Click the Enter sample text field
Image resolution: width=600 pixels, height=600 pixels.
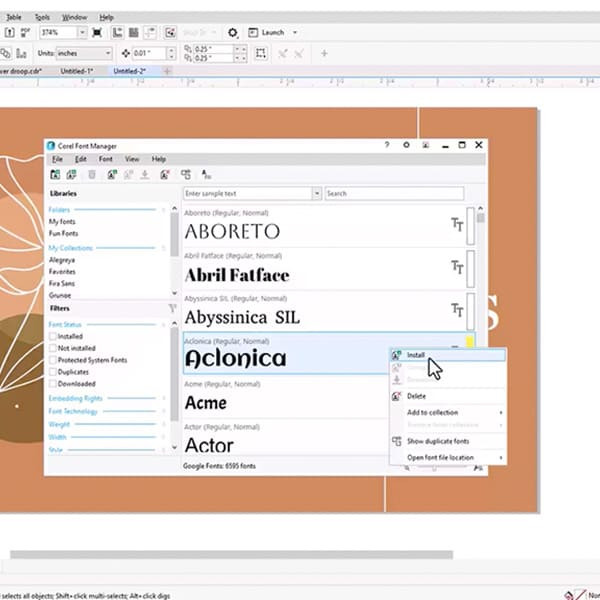[x=248, y=194]
